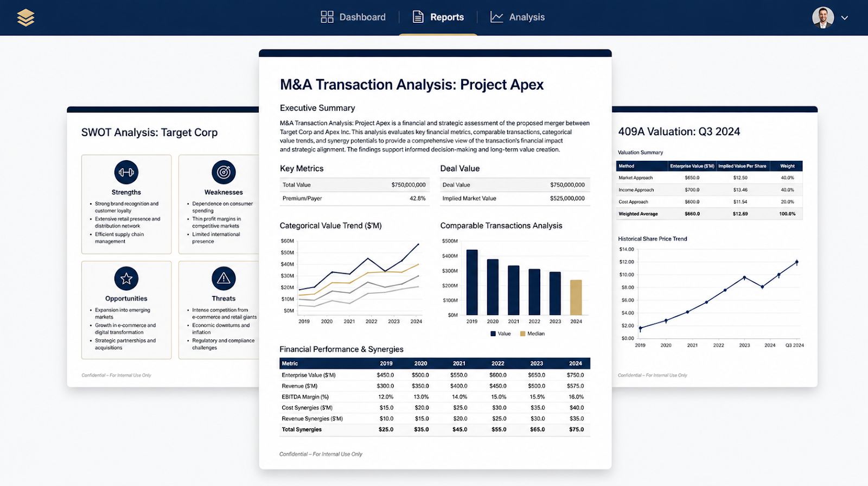Click the Income Approach row label

coord(636,190)
